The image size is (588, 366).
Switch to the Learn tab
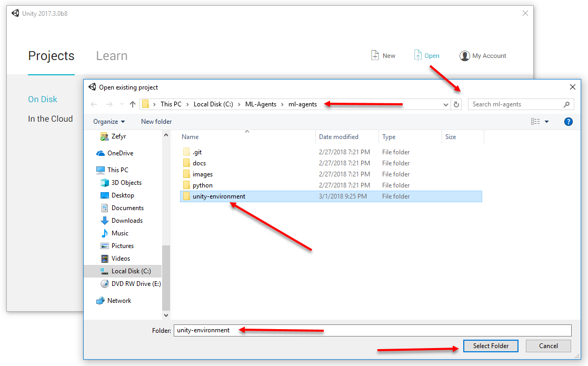click(x=112, y=56)
